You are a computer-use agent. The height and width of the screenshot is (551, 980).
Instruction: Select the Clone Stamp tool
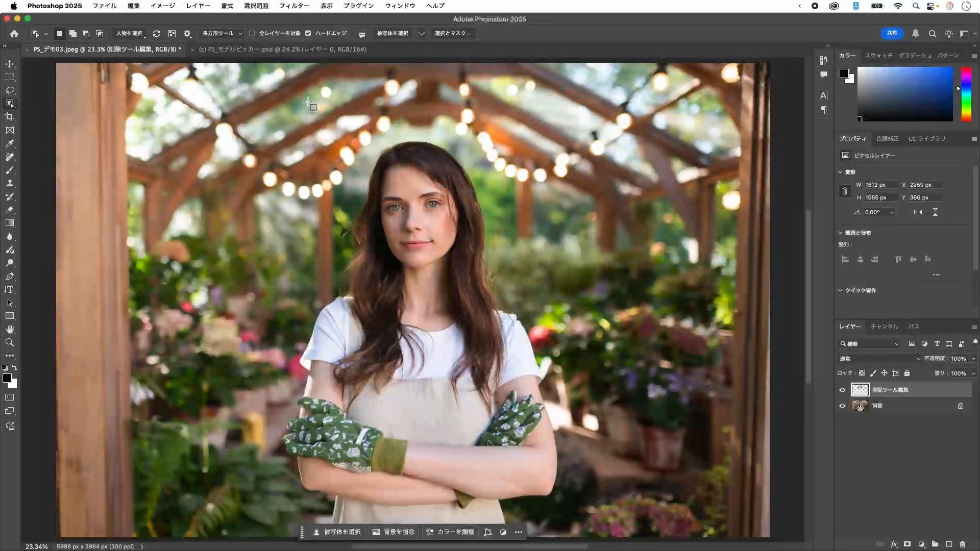coord(10,183)
